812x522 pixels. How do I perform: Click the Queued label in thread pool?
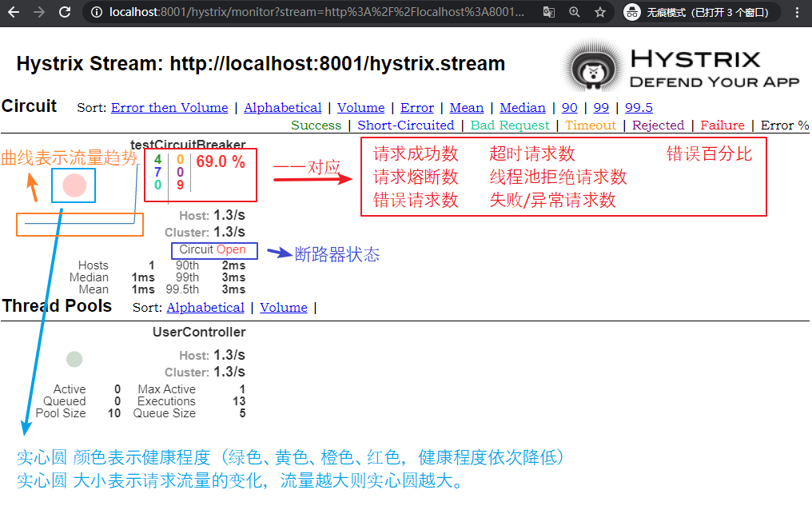click(x=64, y=401)
